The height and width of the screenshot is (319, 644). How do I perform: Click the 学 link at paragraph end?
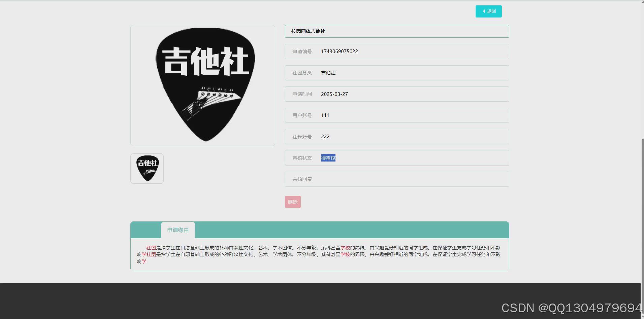click(144, 261)
